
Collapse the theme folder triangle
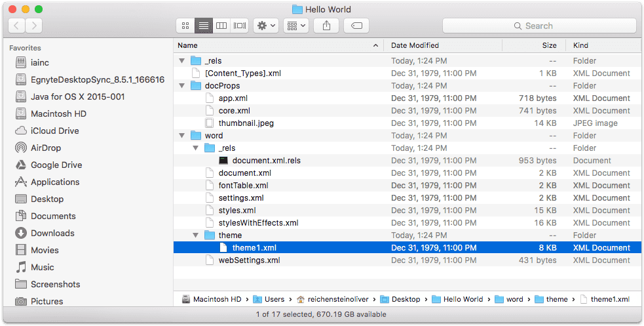click(196, 235)
